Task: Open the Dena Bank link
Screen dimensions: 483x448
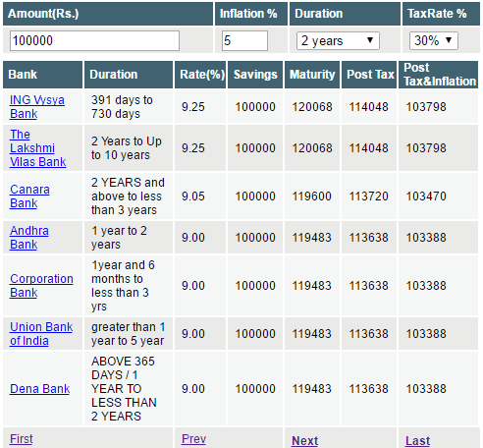Action: 39,389
